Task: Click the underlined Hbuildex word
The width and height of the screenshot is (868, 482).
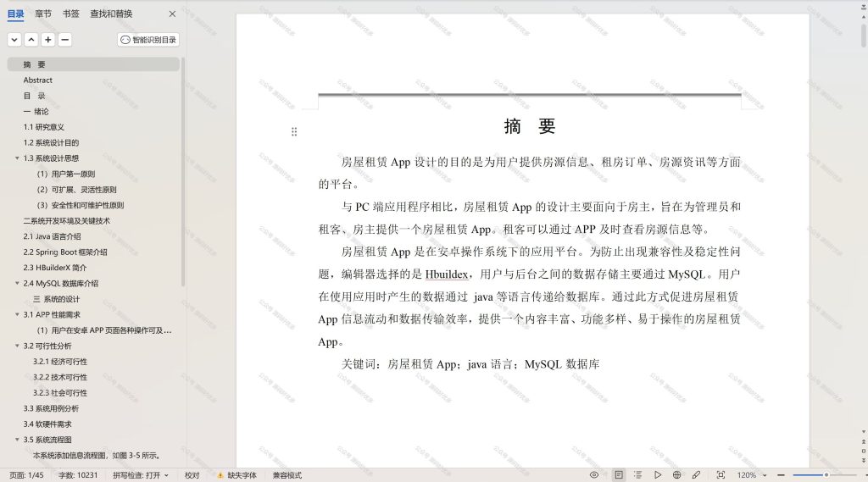Action: [447, 274]
